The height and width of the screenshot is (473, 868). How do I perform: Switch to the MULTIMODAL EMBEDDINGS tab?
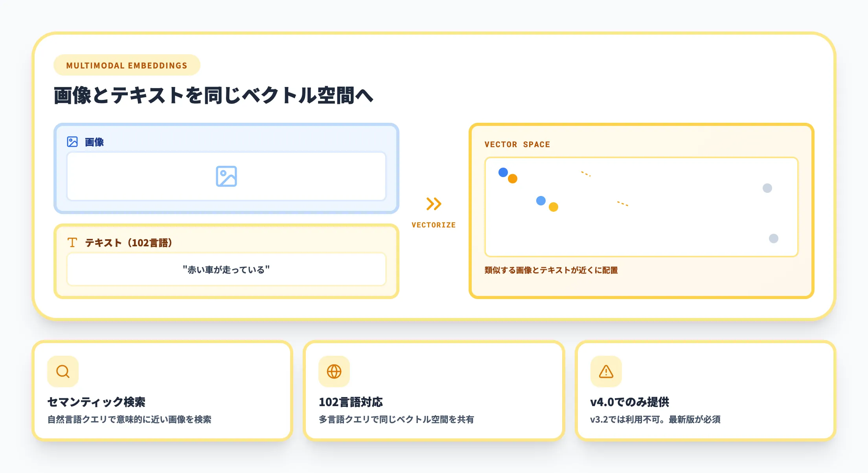pyautogui.click(x=127, y=65)
